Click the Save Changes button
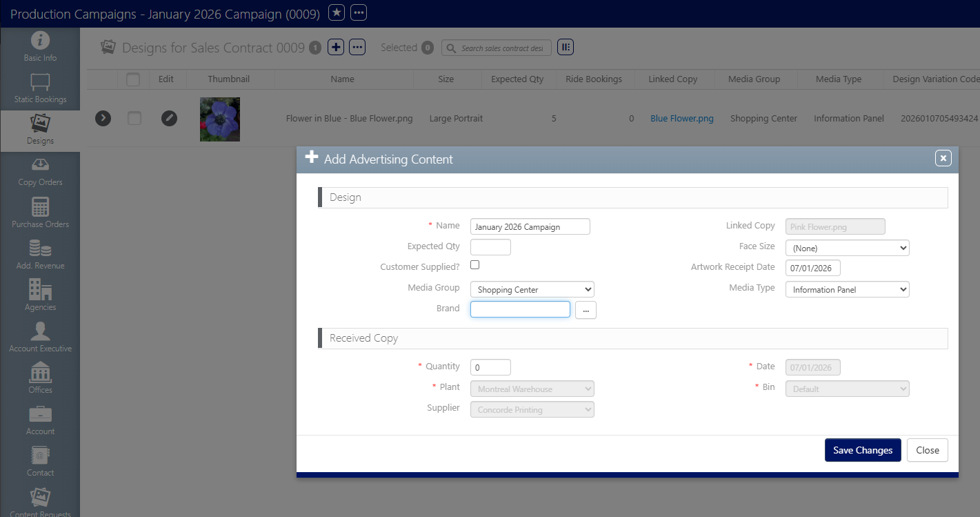980x517 pixels. point(862,450)
